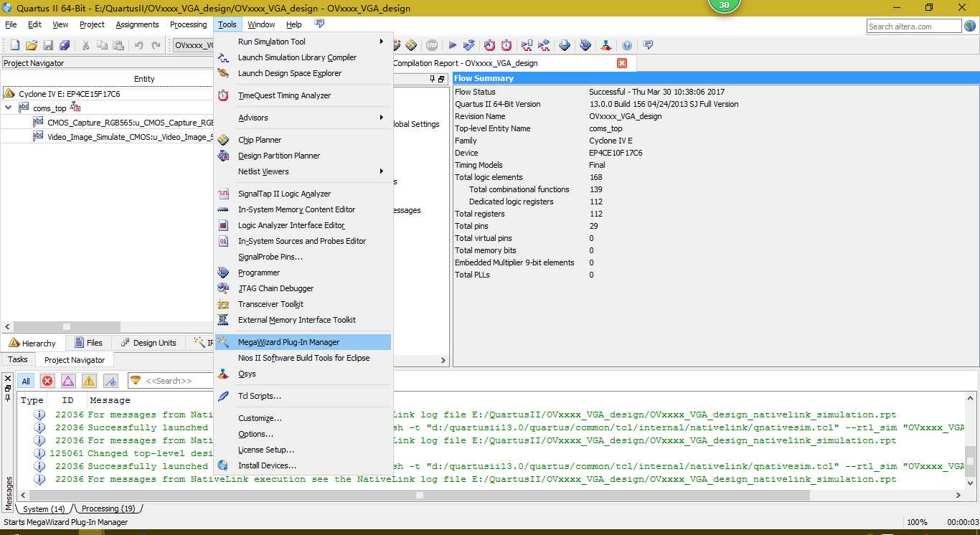Open the Assignments menu
The image size is (980, 535).
[137, 24]
